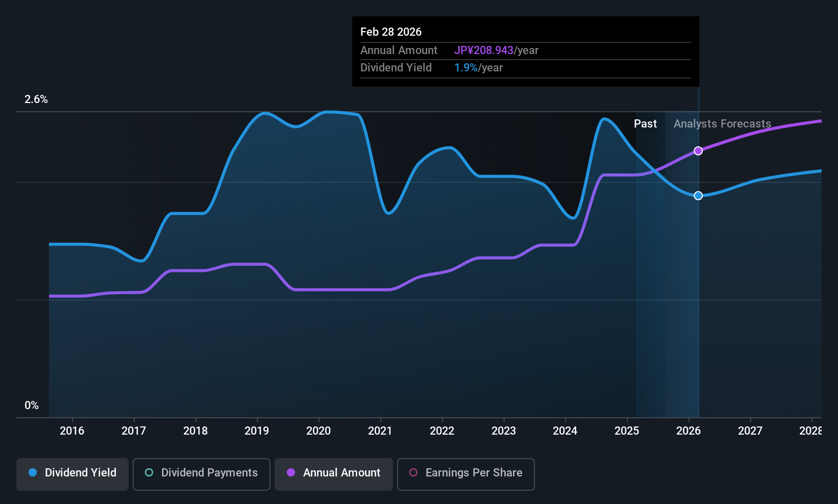Click the Analysts Forecasts label

click(x=722, y=124)
